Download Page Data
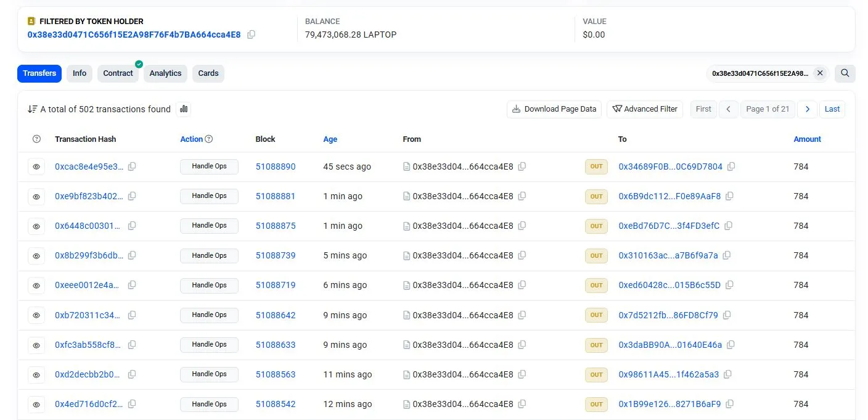The image size is (868, 420). click(554, 109)
